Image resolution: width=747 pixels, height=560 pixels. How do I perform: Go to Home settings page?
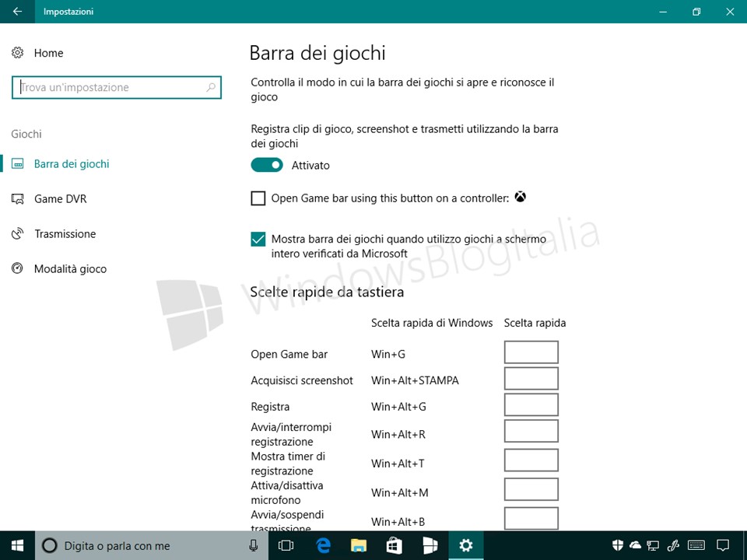click(48, 53)
